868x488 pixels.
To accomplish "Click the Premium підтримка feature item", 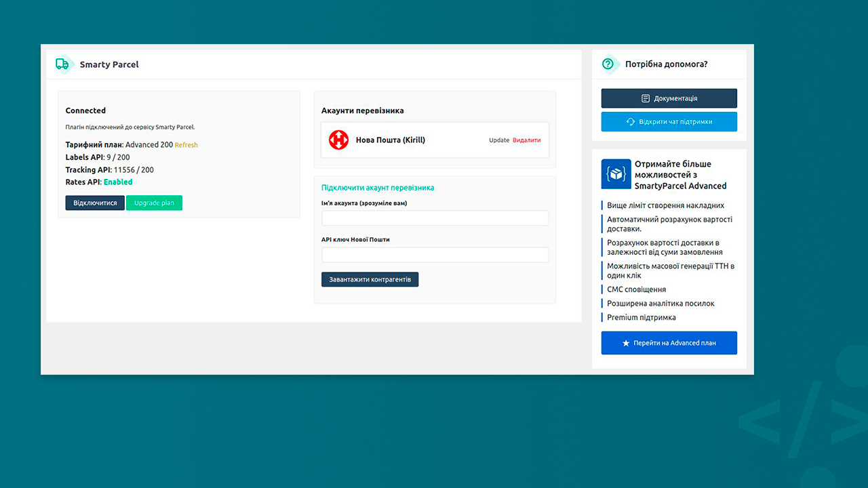I will pos(642,318).
